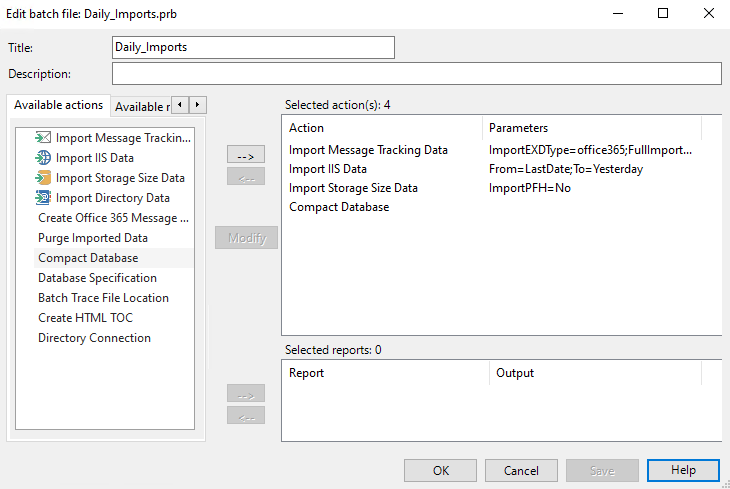This screenshot has height=489, width=730.
Task: Remove a report with the lower <-- button
Action: tap(246, 415)
